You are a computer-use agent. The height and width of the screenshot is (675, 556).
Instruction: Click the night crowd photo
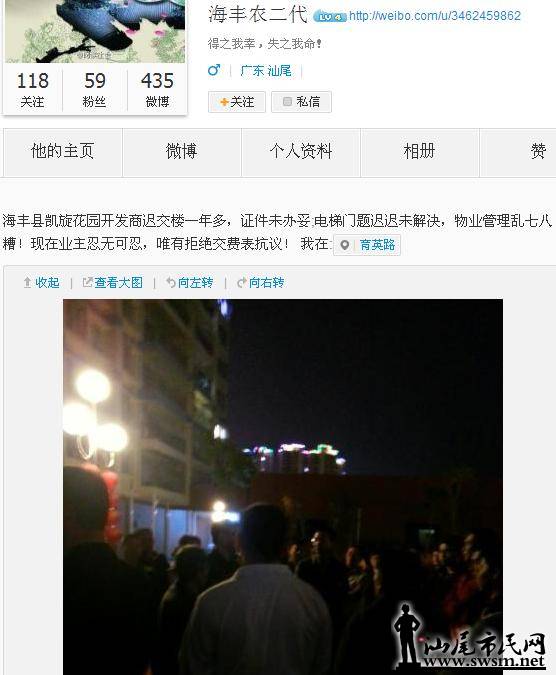point(283,487)
